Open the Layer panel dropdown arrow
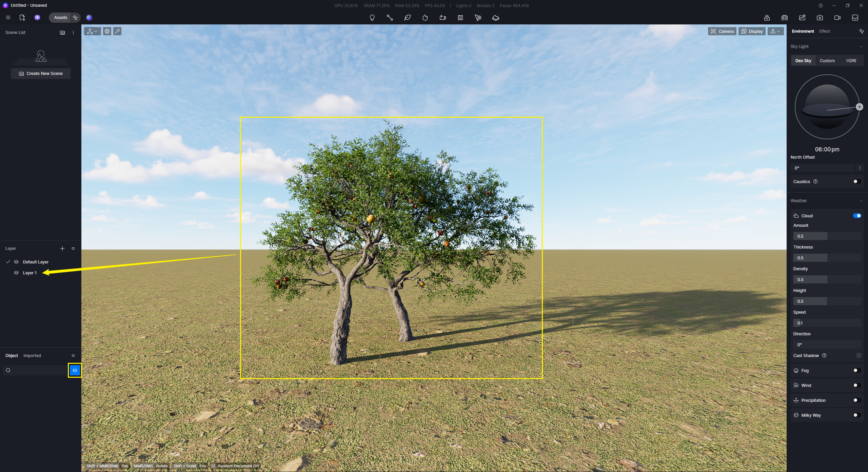This screenshot has width=868, height=472. point(73,249)
